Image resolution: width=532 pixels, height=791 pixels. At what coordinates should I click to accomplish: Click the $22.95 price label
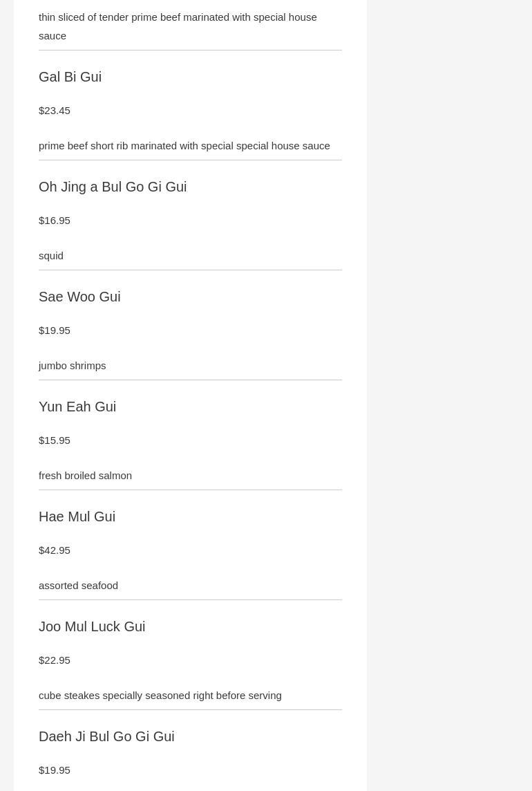click(55, 660)
